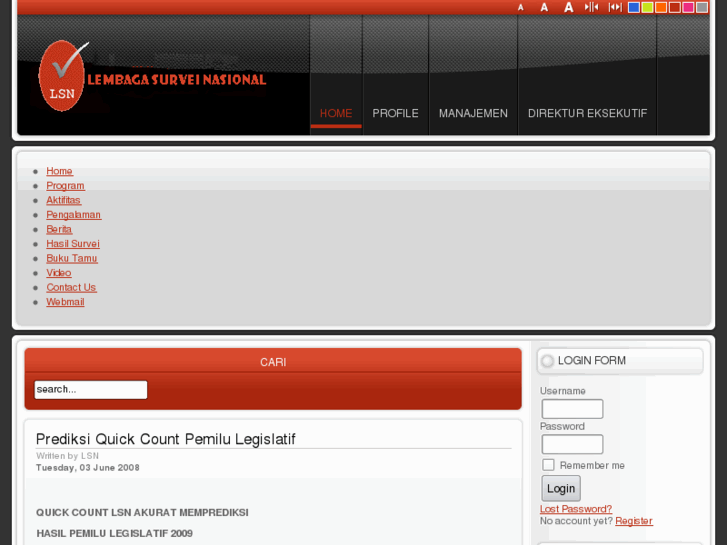The image size is (727, 545).
Task: Choose the pink color theme swatch
Action: point(689,7)
